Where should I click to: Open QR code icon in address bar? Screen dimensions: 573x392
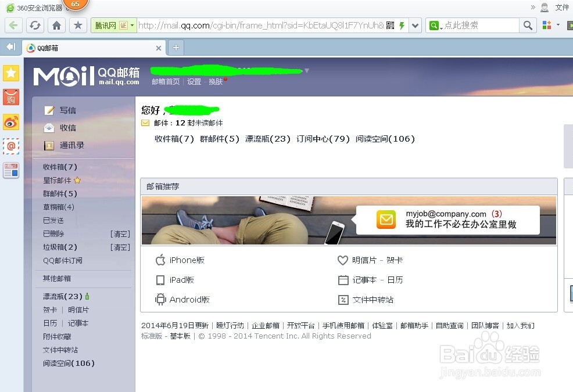[391, 25]
